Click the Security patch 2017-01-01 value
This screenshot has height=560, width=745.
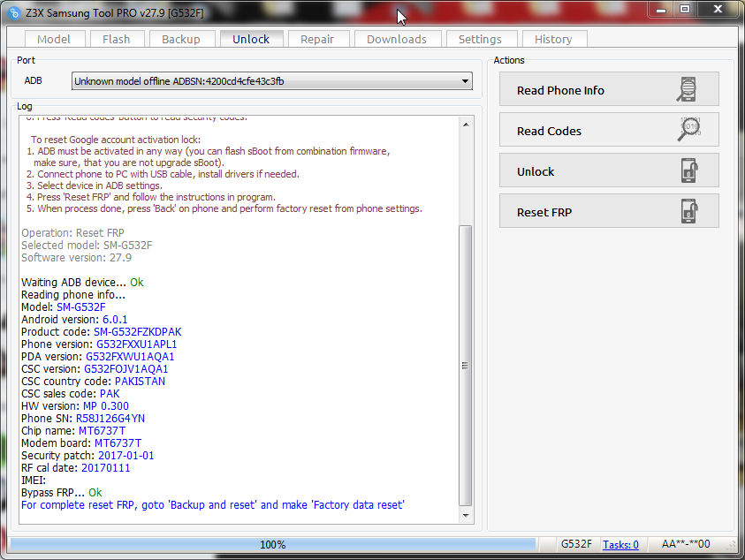125,456
